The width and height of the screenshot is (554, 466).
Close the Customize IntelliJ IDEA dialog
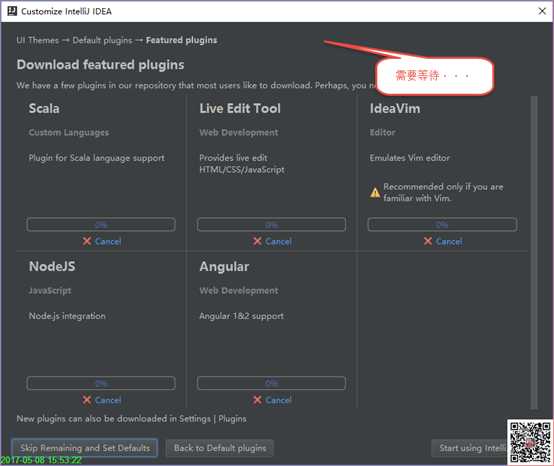(542, 11)
